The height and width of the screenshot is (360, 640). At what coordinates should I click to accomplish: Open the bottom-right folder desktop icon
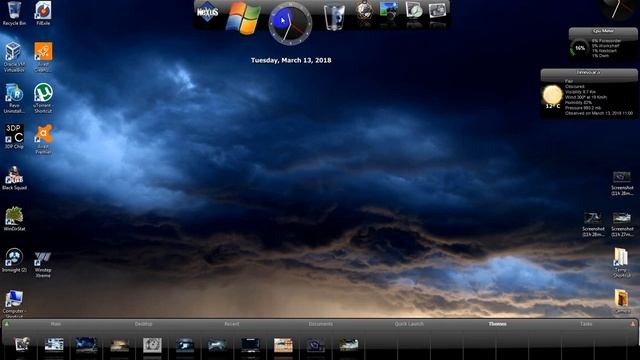pos(622,301)
